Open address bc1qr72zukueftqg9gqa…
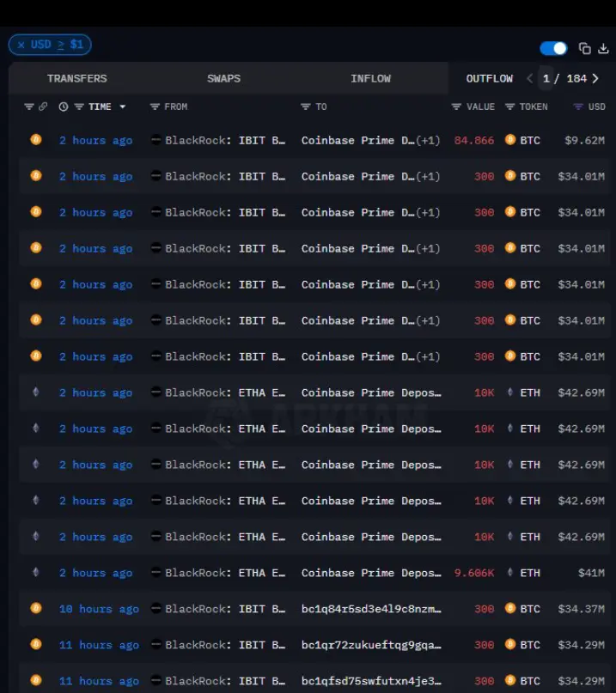Viewport: 616px width, 693px height. tap(371, 645)
